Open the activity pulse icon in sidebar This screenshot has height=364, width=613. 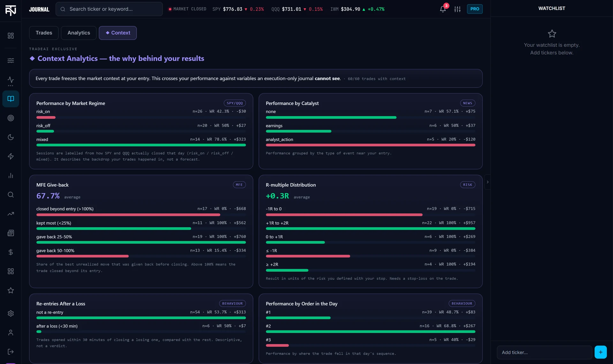tap(11, 80)
